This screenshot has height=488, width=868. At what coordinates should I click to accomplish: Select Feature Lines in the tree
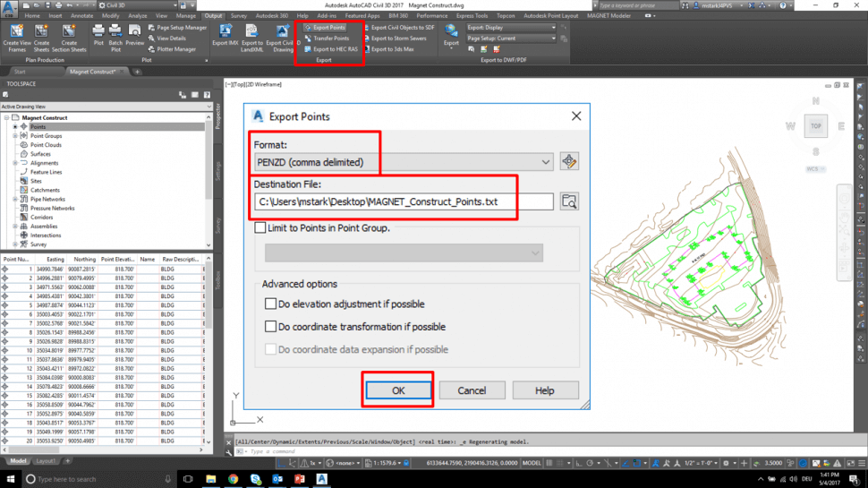click(46, 172)
